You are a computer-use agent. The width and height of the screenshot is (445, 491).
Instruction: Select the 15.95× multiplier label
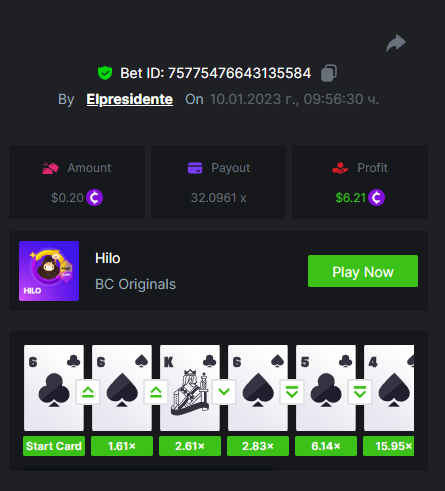pyautogui.click(x=389, y=446)
